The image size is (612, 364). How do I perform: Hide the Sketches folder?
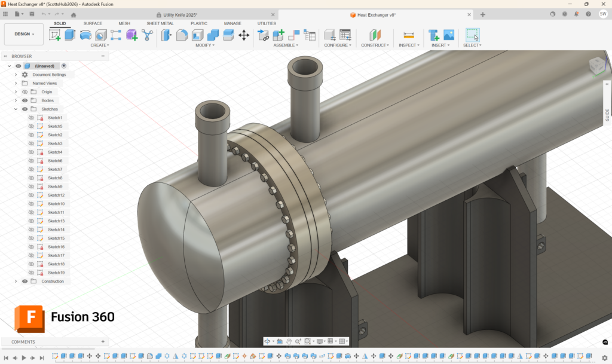pyautogui.click(x=25, y=109)
